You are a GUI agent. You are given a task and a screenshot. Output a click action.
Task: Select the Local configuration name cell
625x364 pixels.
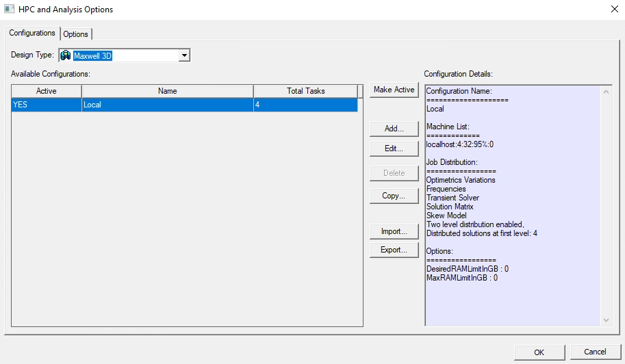[168, 105]
